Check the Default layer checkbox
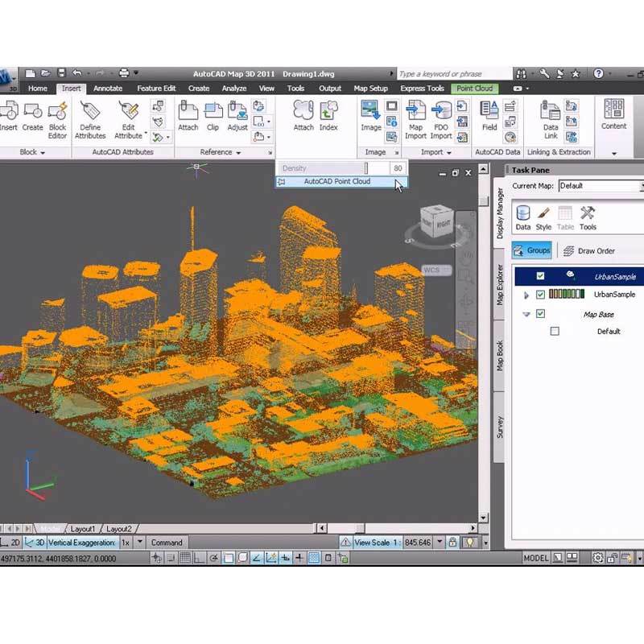This screenshot has width=644, height=644. (555, 331)
